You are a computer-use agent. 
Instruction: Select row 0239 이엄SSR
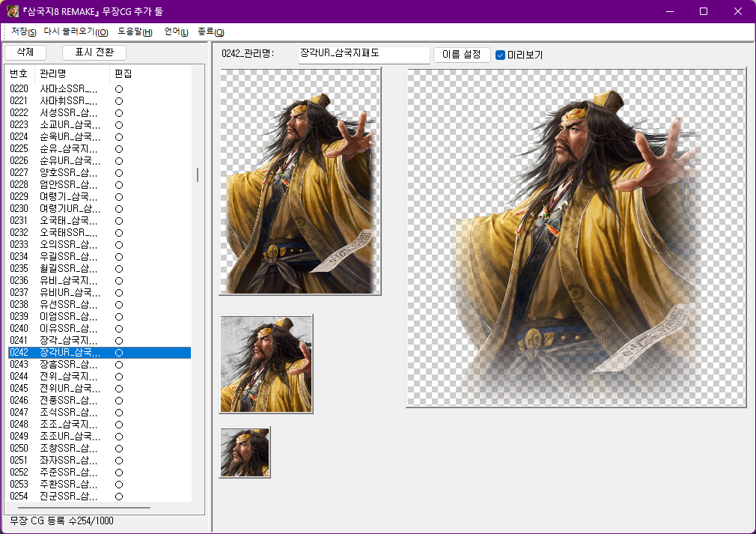click(x=100, y=317)
